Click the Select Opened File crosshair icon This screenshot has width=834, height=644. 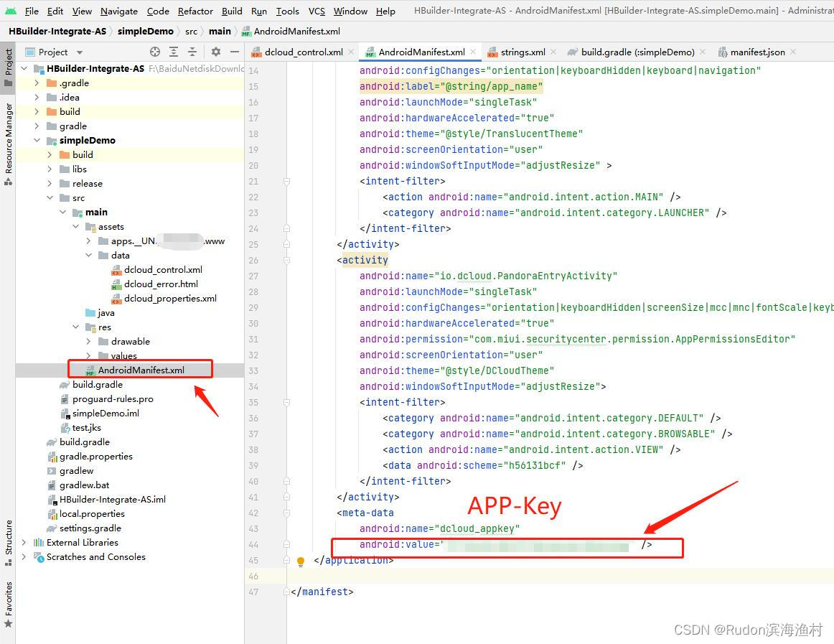click(x=154, y=52)
